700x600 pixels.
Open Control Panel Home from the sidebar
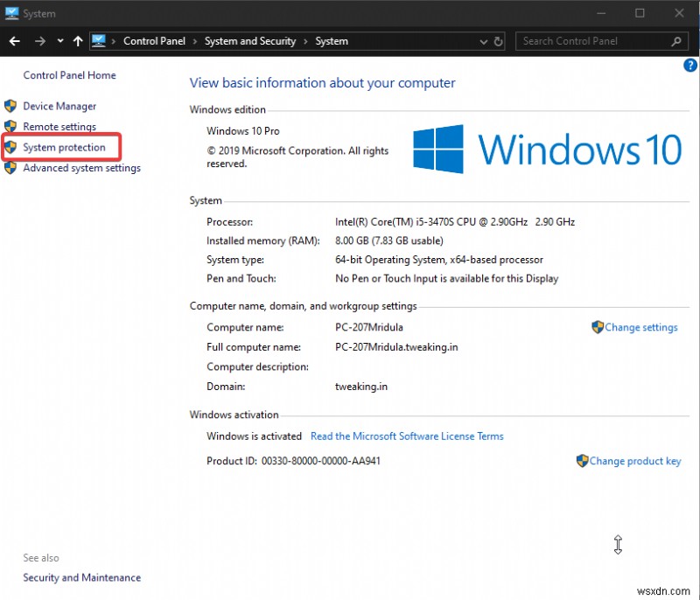[x=69, y=75]
